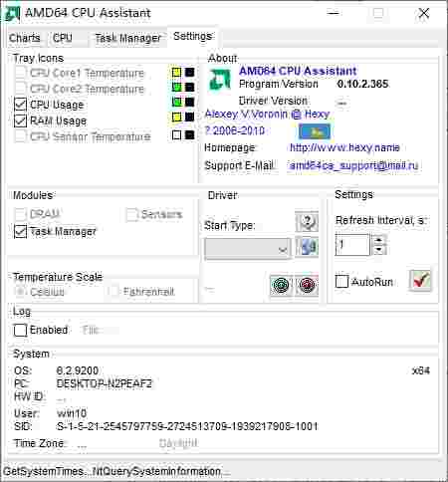Click CPU Core2 Temperature black background swatch
Screen dimensions: 448x482
pos(189,87)
